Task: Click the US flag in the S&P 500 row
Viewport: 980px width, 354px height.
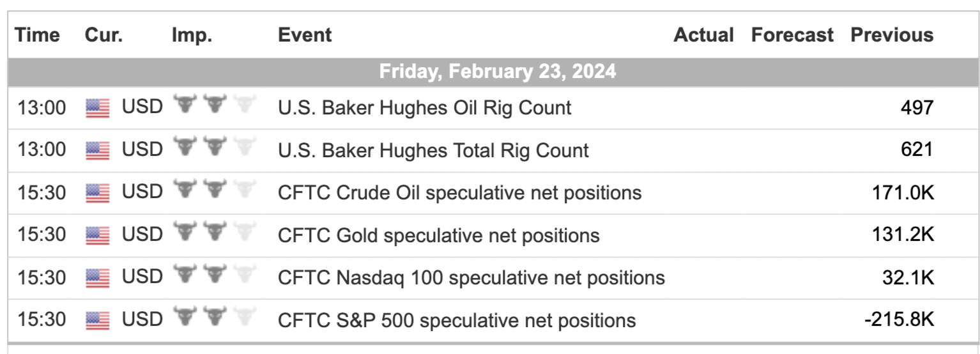Action: 98,321
